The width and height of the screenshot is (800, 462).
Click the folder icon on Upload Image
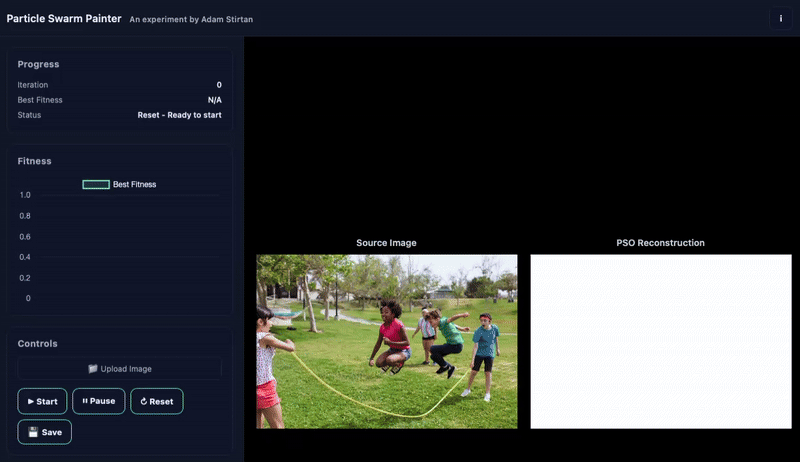93,369
